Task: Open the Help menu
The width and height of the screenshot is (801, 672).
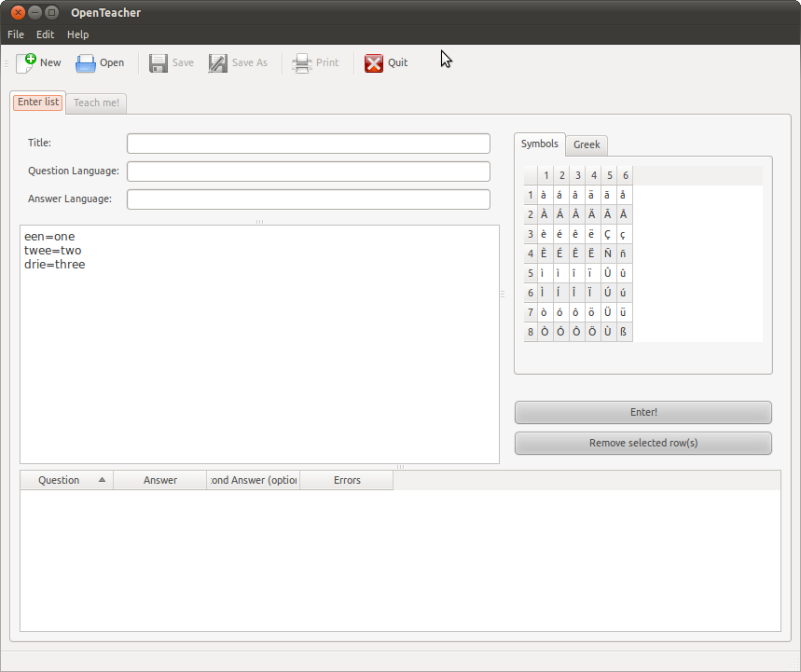Action: 78,34
